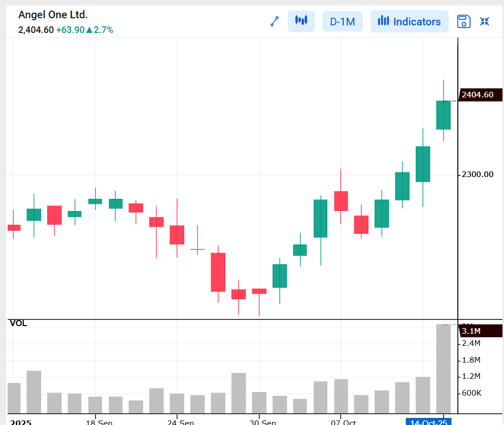Click the 1.2M volume axis label
Viewport: 504px width, 425px height.
tap(471, 376)
